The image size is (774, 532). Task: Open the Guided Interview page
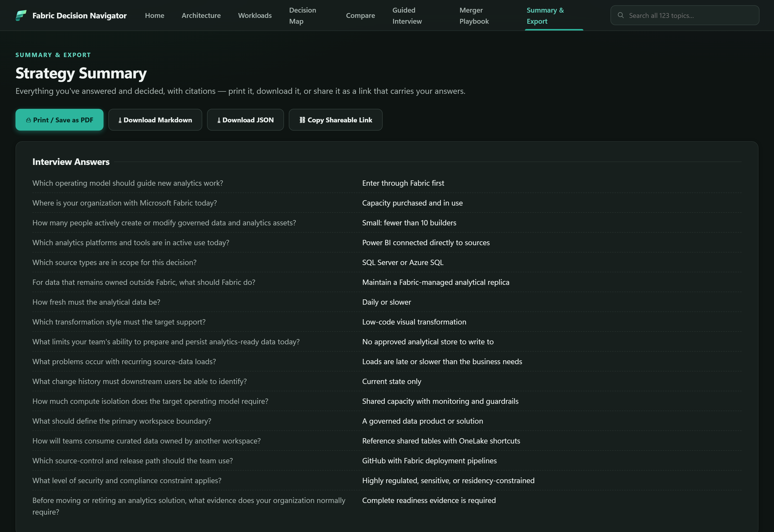(407, 16)
